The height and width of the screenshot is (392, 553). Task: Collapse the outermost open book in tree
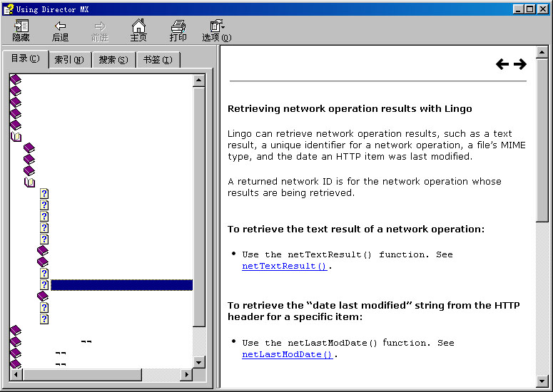tap(16, 136)
